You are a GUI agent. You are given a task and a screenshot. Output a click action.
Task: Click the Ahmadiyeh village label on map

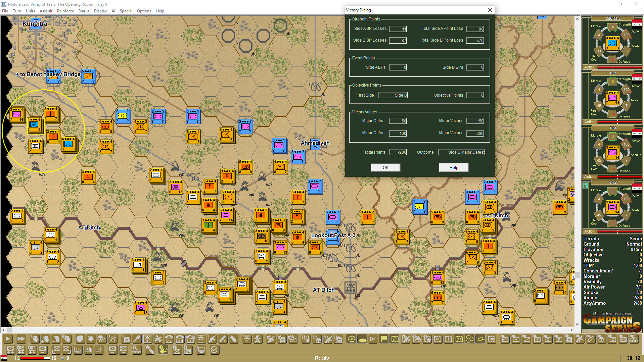tap(315, 143)
